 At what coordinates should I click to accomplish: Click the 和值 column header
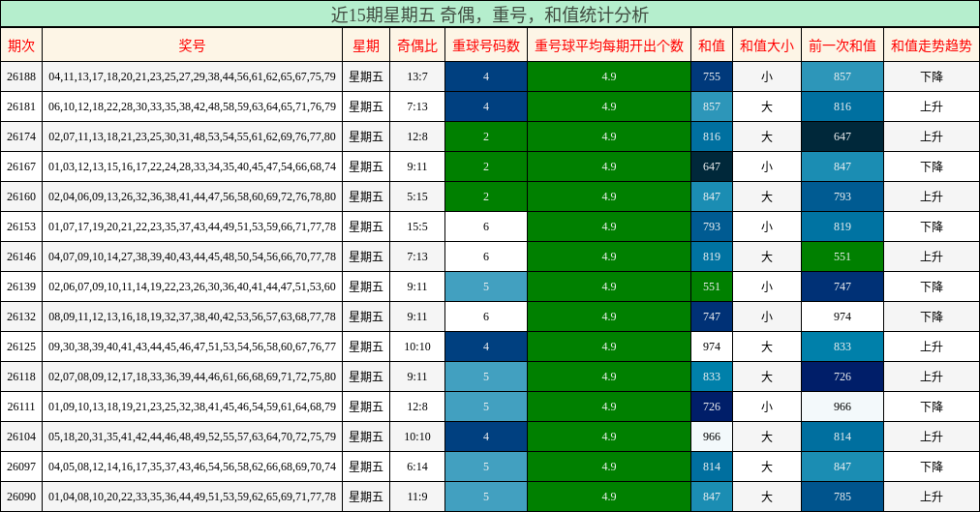[711, 45]
